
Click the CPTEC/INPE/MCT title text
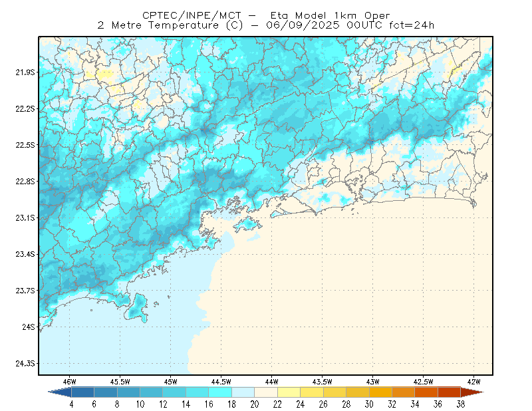pyautogui.click(x=192, y=15)
